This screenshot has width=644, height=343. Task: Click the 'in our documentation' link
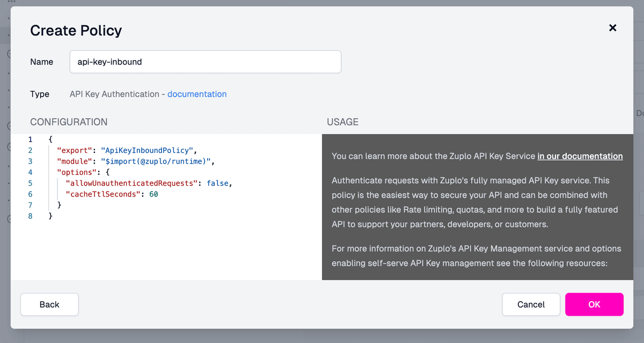580,156
